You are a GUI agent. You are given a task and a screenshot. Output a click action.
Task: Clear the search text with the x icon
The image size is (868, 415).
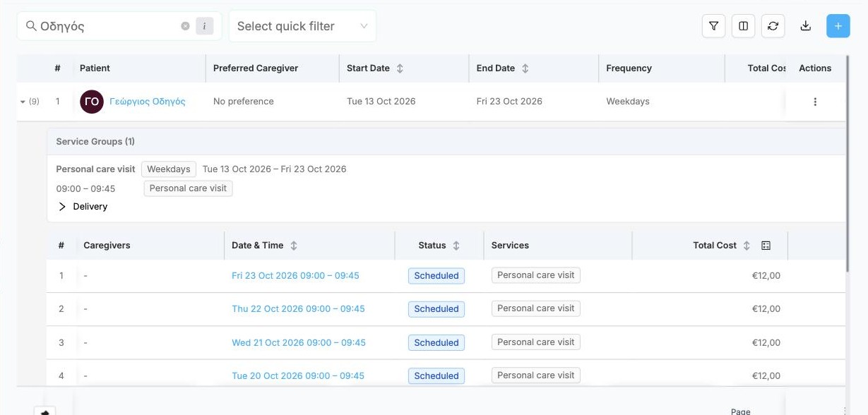click(x=185, y=26)
